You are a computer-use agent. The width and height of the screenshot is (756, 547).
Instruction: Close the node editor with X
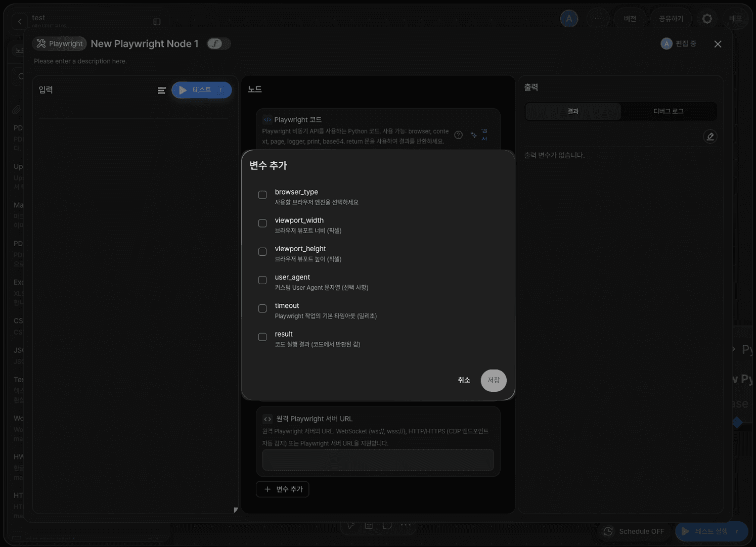point(718,44)
